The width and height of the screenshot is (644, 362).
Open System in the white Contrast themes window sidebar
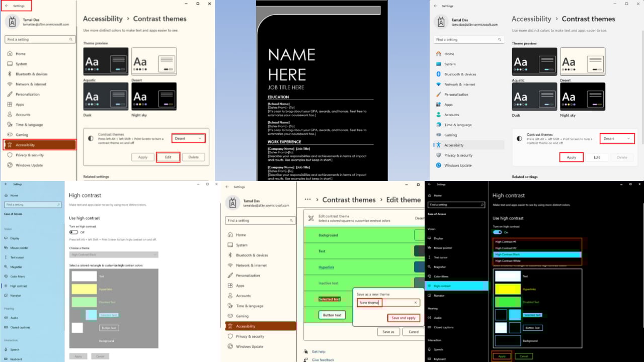[x=450, y=64]
